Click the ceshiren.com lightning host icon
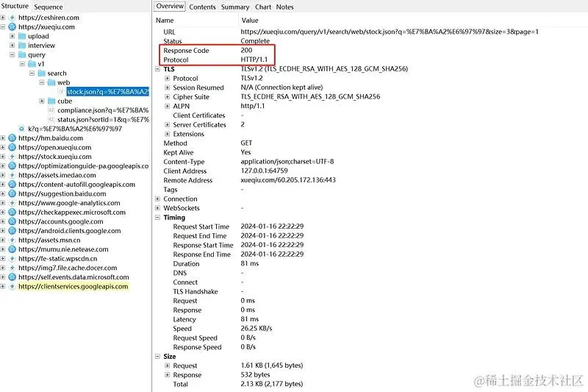 pyautogui.click(x=12, y=17)
